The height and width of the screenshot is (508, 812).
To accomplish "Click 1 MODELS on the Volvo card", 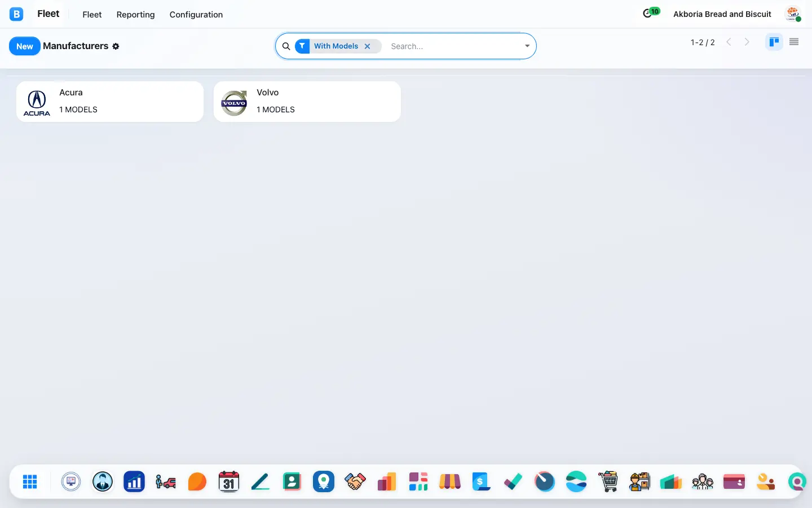I will [276, 110].
